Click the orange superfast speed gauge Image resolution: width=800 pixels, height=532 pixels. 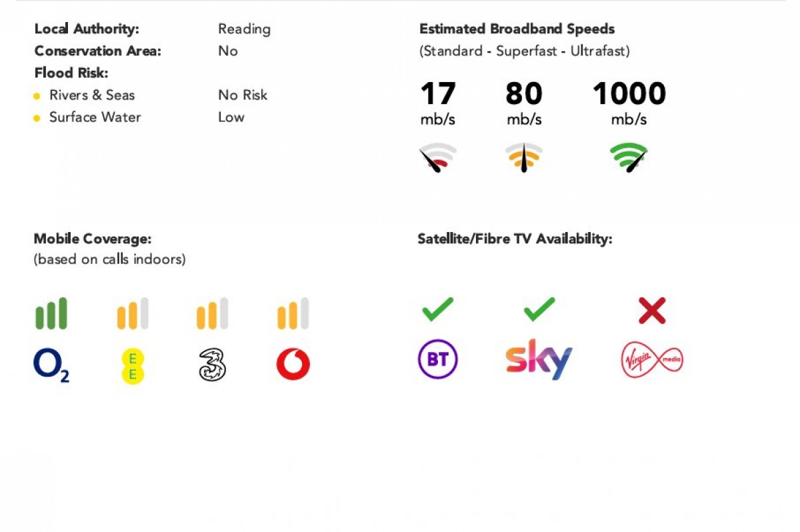click(524, 158)
